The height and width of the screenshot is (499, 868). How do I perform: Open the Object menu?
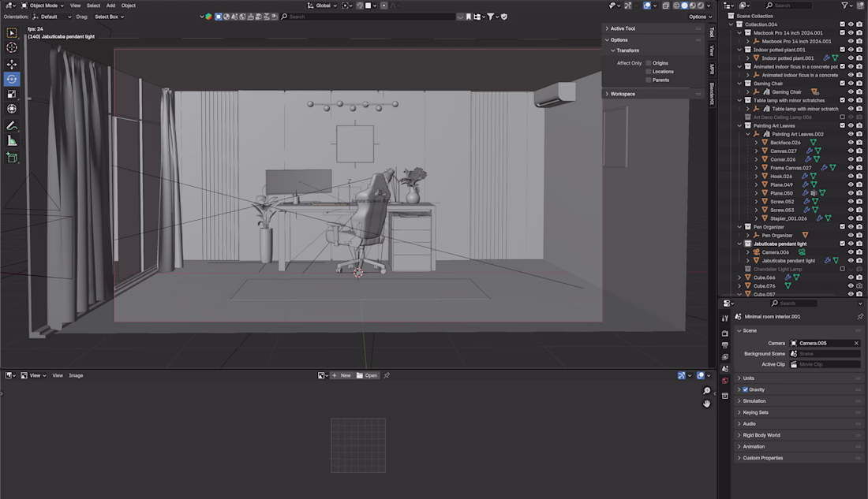(129, 6)
